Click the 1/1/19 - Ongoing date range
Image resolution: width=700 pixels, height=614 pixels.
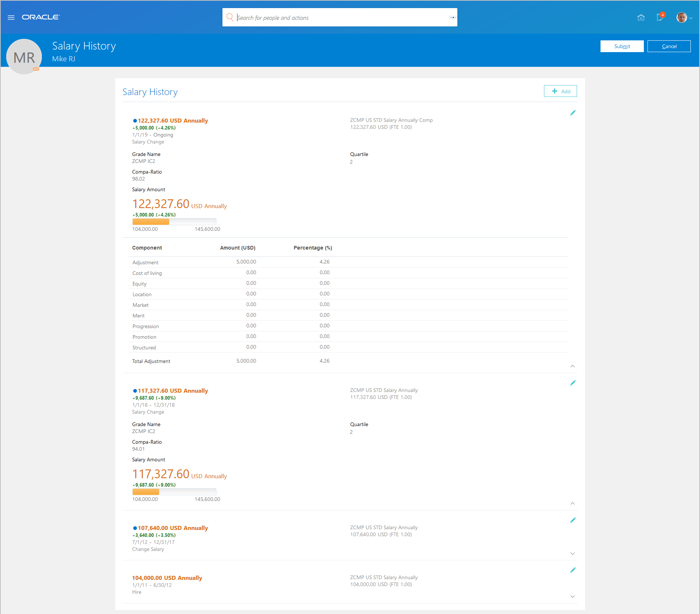(153, 135)
